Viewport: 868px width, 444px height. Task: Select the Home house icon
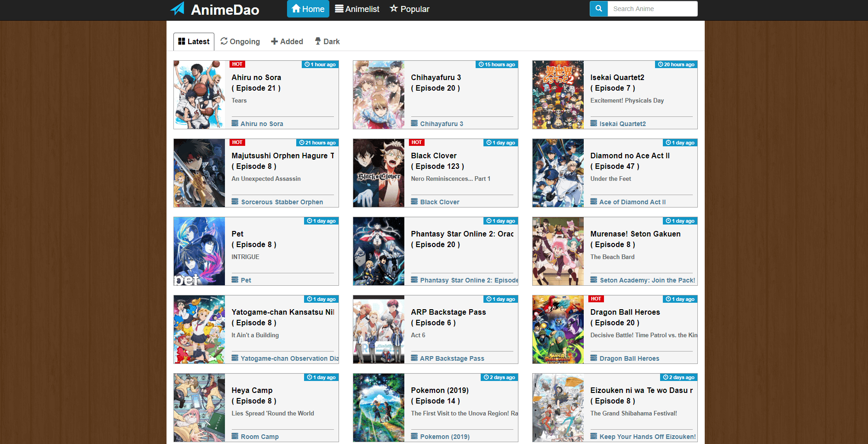click(x=297, y=8)
